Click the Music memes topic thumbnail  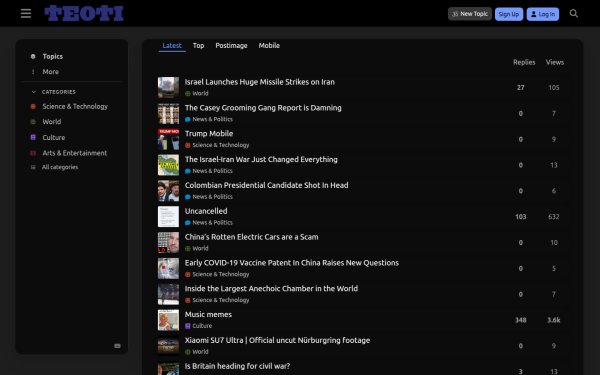tap(168, 320)
